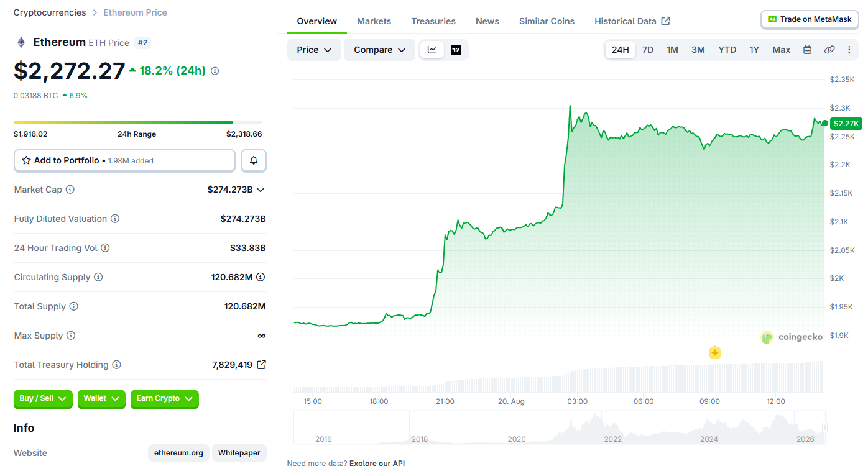
Task: Click the yellow sparkle marker on chart
Action: click(715, 352)
